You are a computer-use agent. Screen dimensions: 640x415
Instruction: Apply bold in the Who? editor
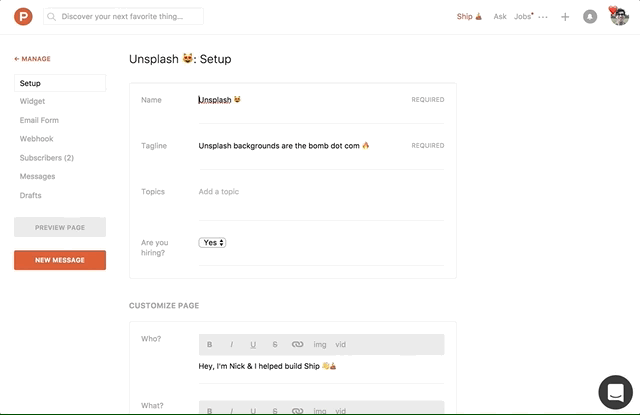[x=209, y=344]
